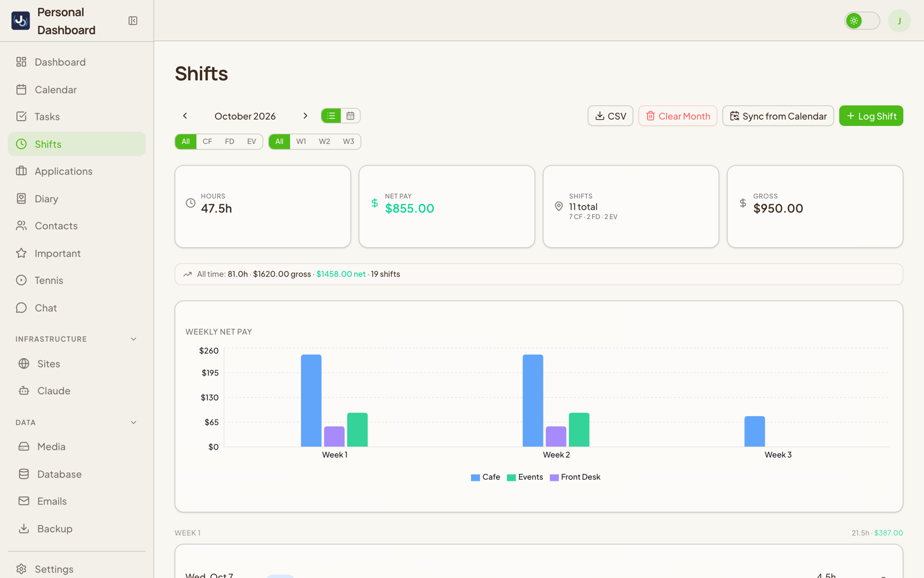Click the Week 1 Cafe bar
Image resolution: width=924 pixels, height=578 pixels.
[311, 401]
